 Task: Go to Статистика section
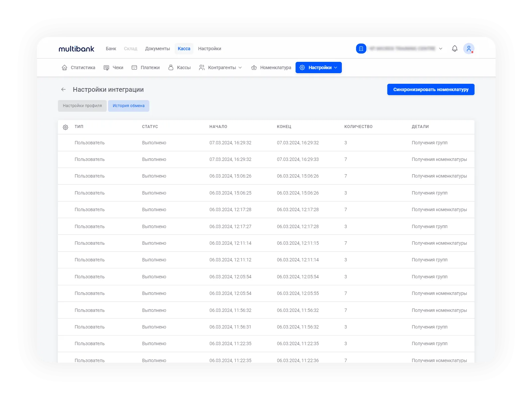[83, 67]
